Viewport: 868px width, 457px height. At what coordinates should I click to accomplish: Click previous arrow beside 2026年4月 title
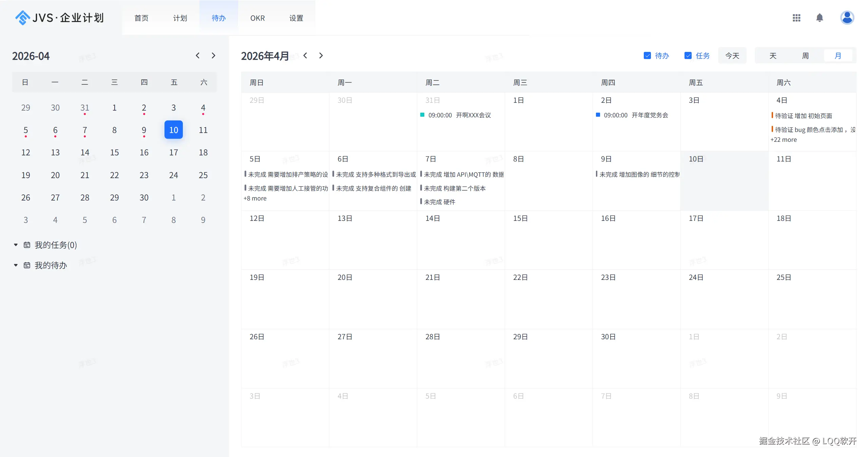coord(305,56)
